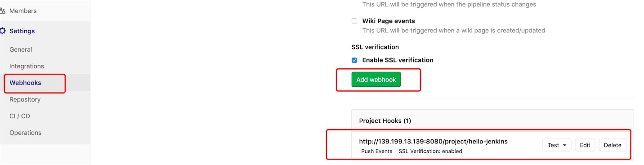This screenshot has width=644, height=165.
Task: Open Integrations in the sidebar
Action: 27,66
